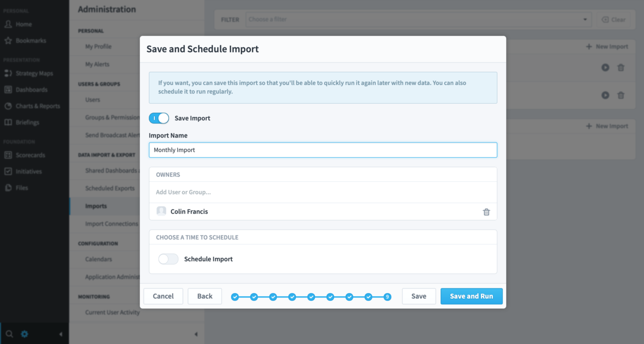This screenshot has height=344, width=644.
Task: Click the Home icon in the left navigation
Action: point(8,24)
